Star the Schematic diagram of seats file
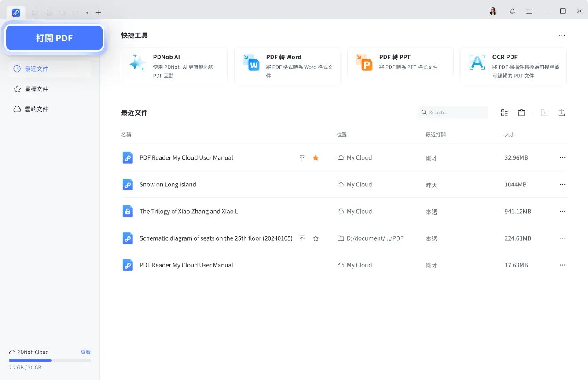The height and width of the screenshot is (380, 588). coord(316,238)
